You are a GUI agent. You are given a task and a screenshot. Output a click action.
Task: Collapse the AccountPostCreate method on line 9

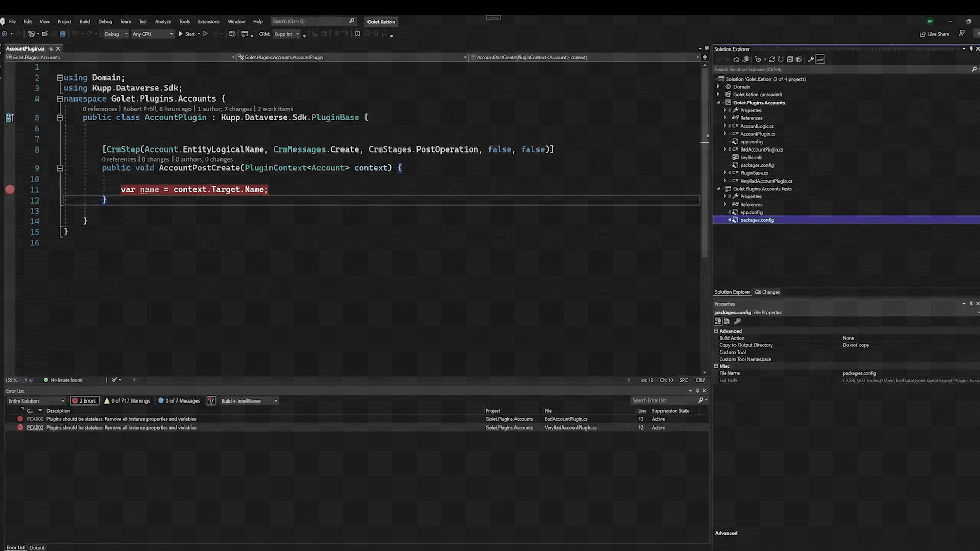click(60, 168)
